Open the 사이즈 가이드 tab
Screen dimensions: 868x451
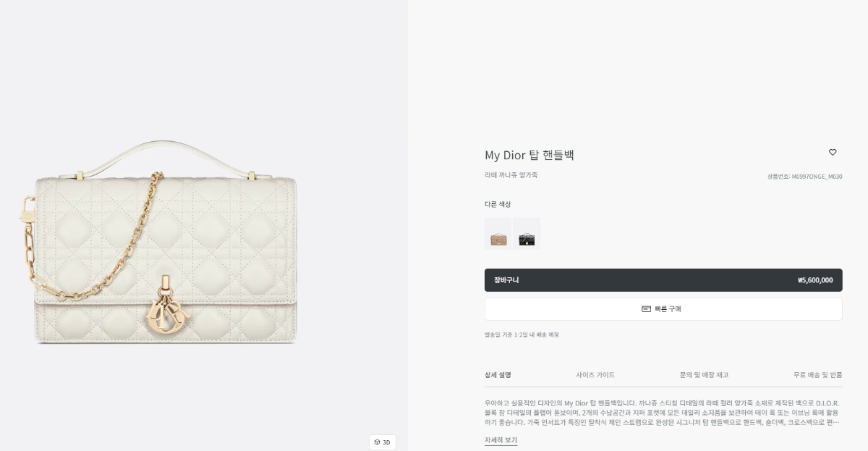tap(595, 375)
